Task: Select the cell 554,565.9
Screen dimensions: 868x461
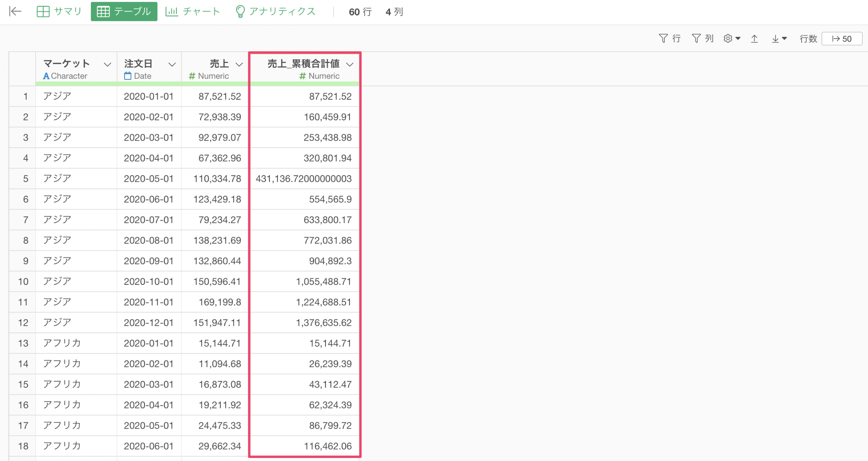Action: pos(304,199)
